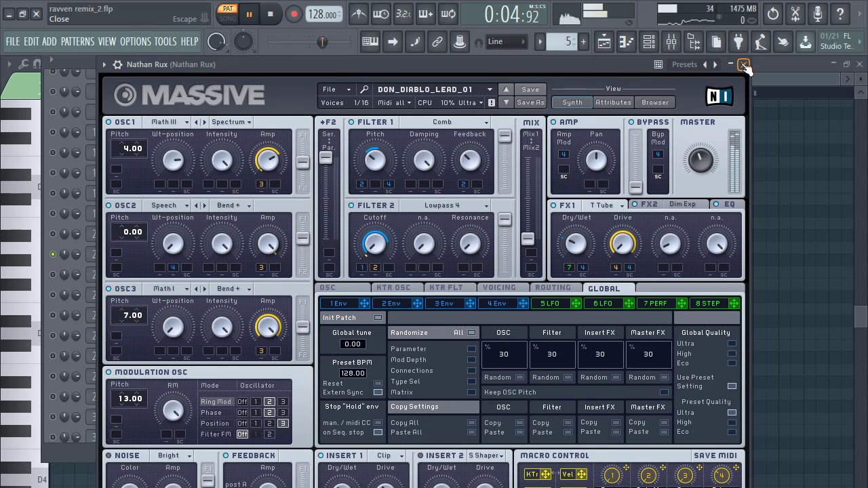Open the Piano roll icon
The height and width of the screenshot is (488, 868).
click(626, 42)
